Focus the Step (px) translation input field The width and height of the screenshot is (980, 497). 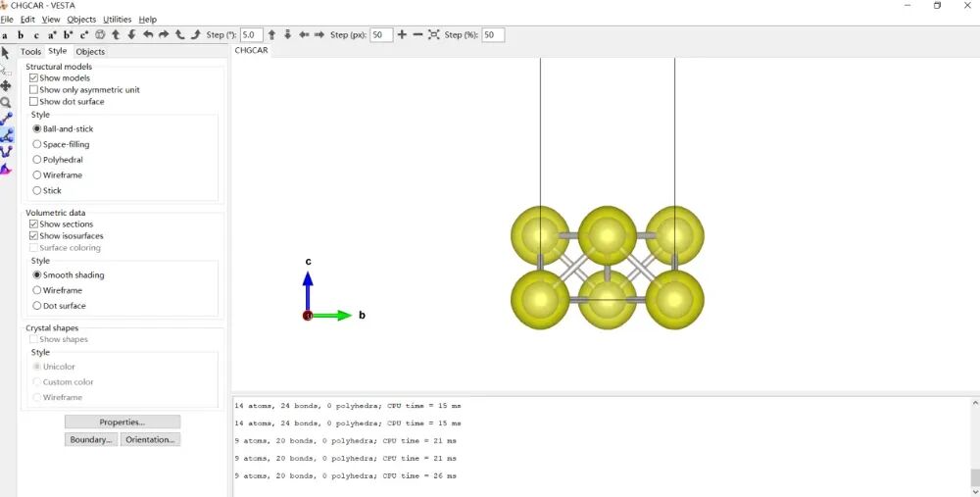(x=381, y=35)
